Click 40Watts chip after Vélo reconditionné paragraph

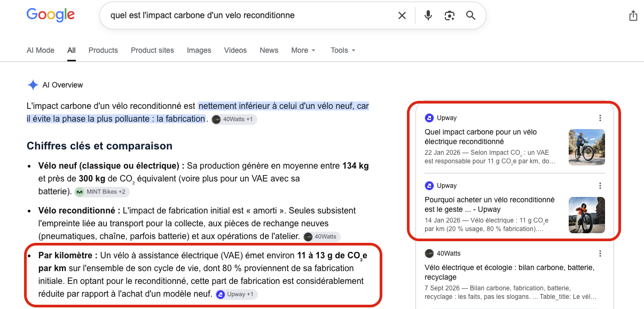(321, 236)
